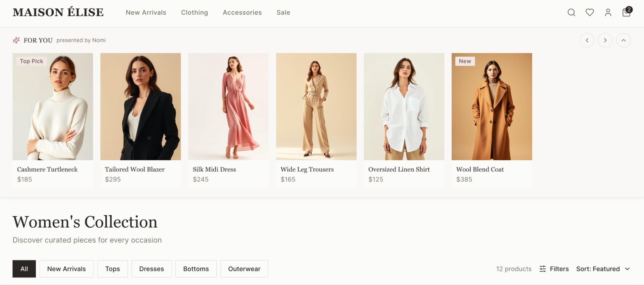This screenshot has width=644, height=285.
Task: Open the shopping bag cart icon
Action: point(626,13)
